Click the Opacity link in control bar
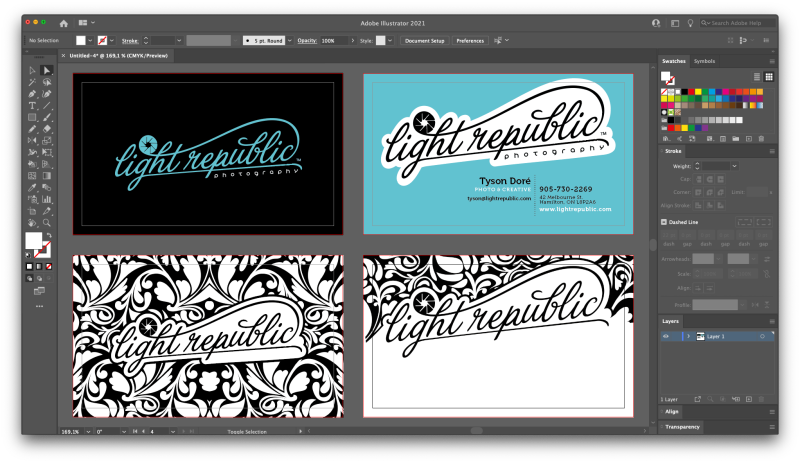Viewport: 800px width, 463px height. [307, 40]
